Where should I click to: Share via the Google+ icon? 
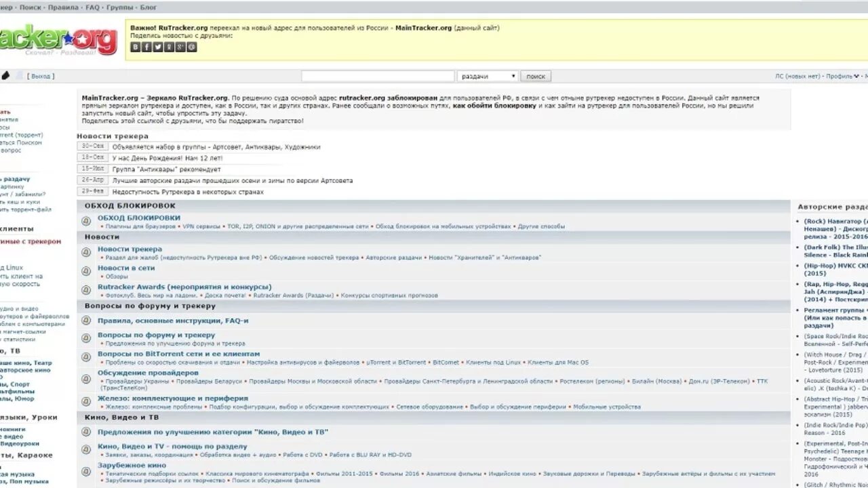point(180,47)
